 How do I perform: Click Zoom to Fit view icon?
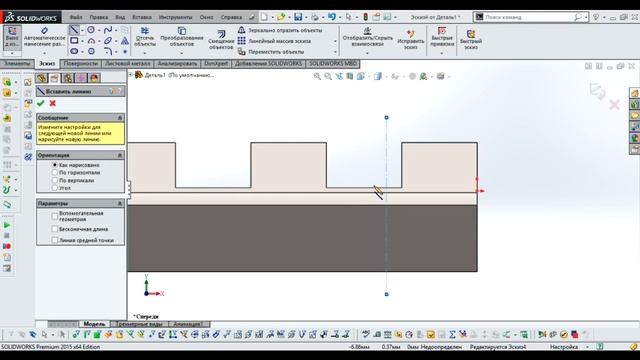click(317, 76)
